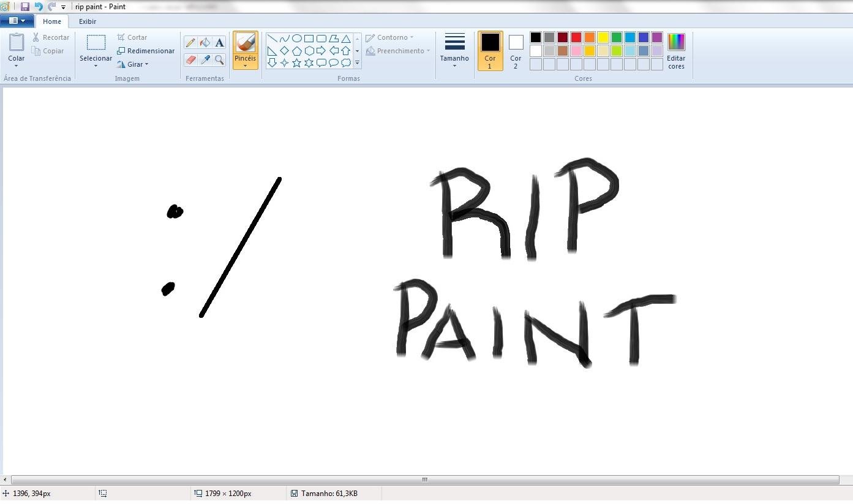
Task: Click the Save icon in the title bar
Action: pos(25,7)
